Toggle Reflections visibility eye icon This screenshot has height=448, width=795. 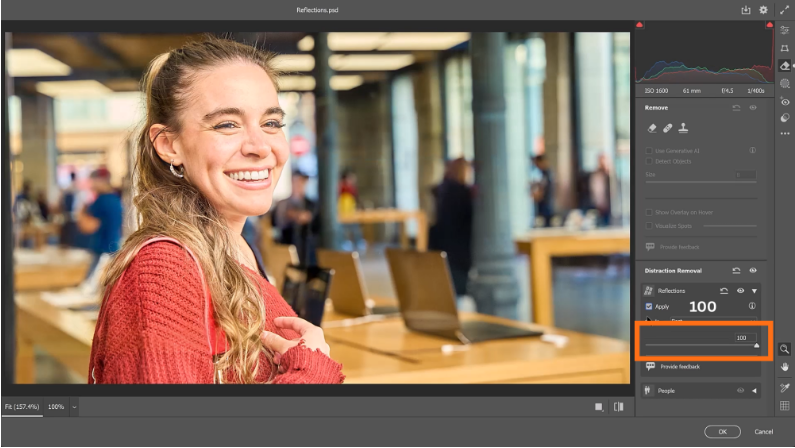pos(741,290)
